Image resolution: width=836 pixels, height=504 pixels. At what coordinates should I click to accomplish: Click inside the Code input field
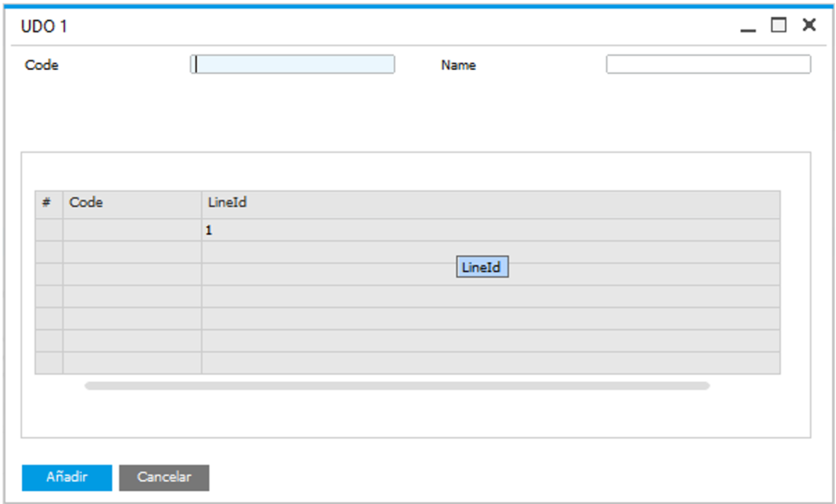[x=293, y=64]
